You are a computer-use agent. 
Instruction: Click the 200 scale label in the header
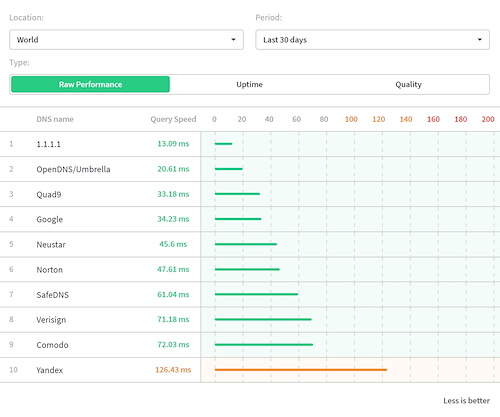488,119
